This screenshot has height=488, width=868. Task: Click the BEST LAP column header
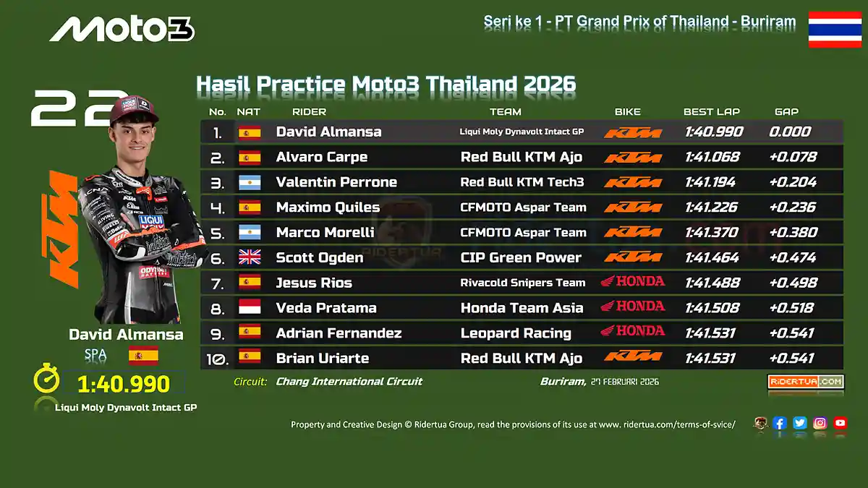(x=711, y=111)
